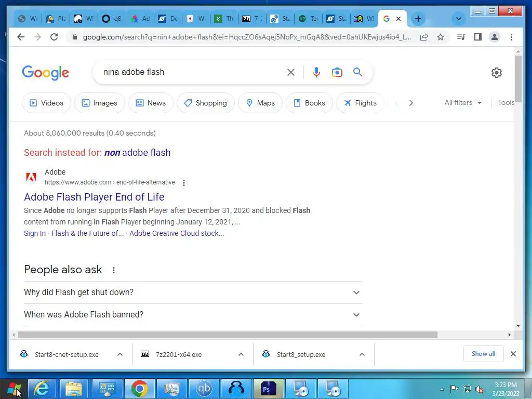Expand Why did Flash get shut down
Screen dimensions: 532x399
[193, 292]
